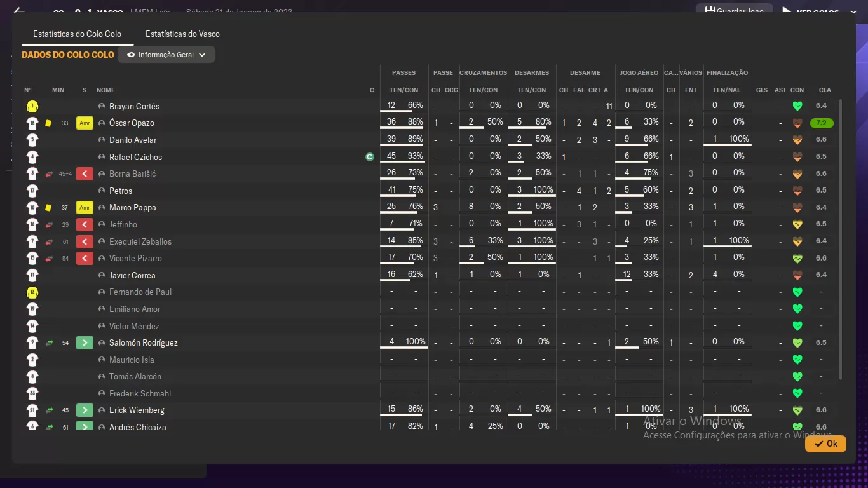Click Vicente Pizarro substituted-off red arrow

point(85,258)
